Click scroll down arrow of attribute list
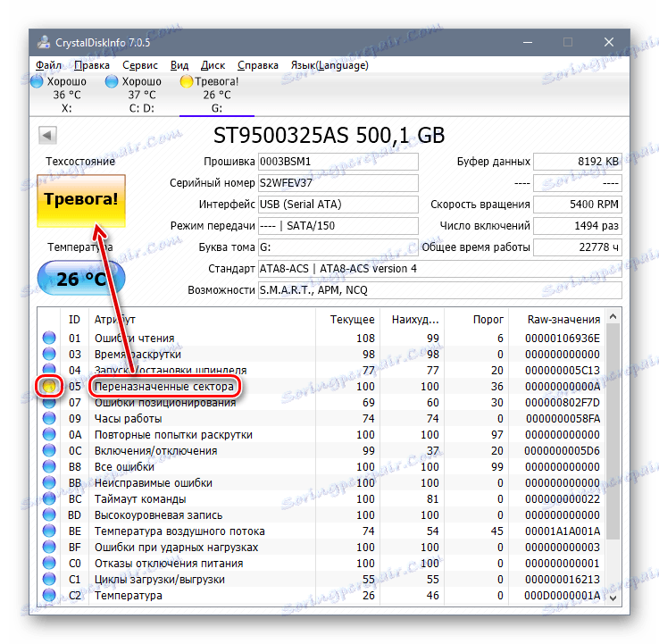 pyautogui.click(x=613, y=598)
